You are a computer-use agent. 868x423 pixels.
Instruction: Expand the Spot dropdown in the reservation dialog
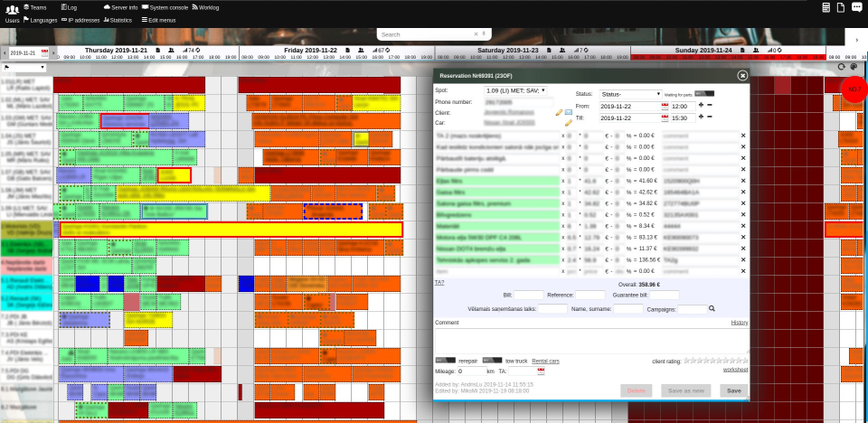(514, 90)
